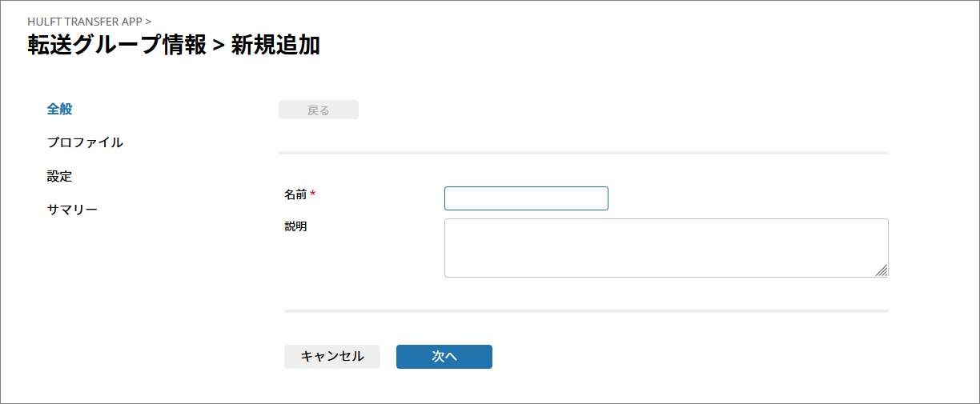Click the 名前 field label
Image resolution: width=980 pixels, height=404 pixels.
[x=295, y=194]
